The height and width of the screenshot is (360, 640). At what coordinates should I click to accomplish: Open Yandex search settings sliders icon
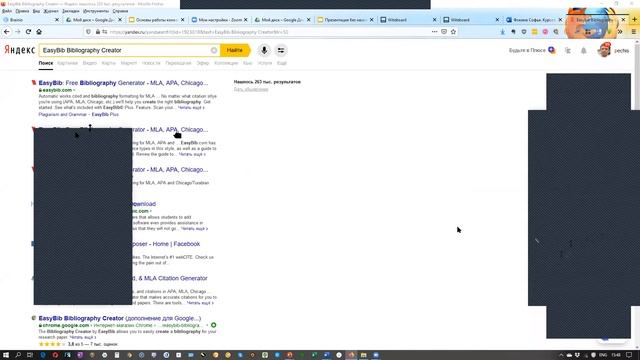281,50
